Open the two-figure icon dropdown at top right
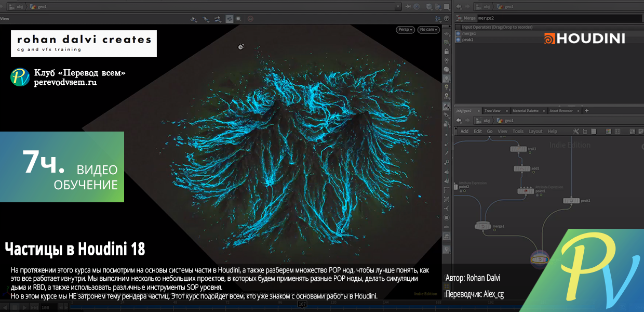644x312 pixels. coord(438,7)
